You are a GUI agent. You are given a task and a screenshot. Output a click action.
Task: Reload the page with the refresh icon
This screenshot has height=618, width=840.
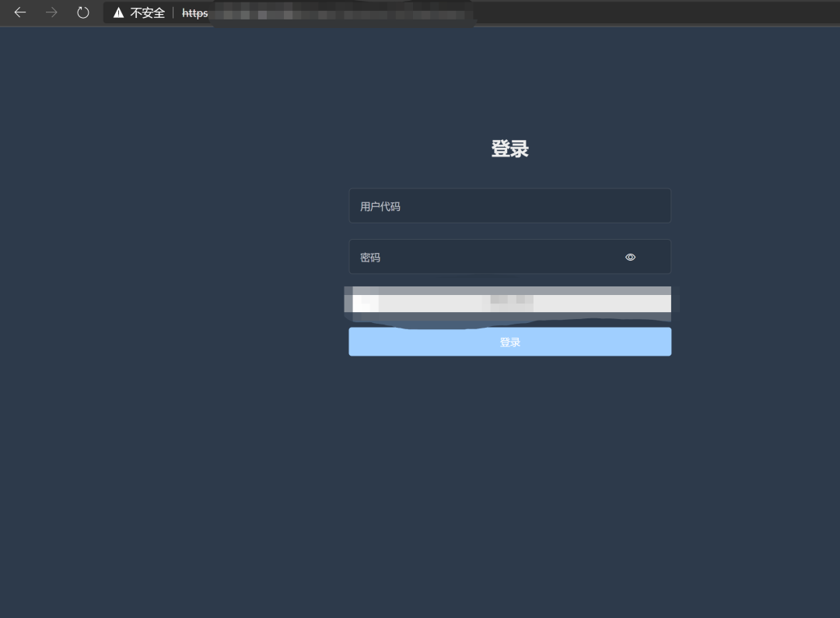click(83, 12)
